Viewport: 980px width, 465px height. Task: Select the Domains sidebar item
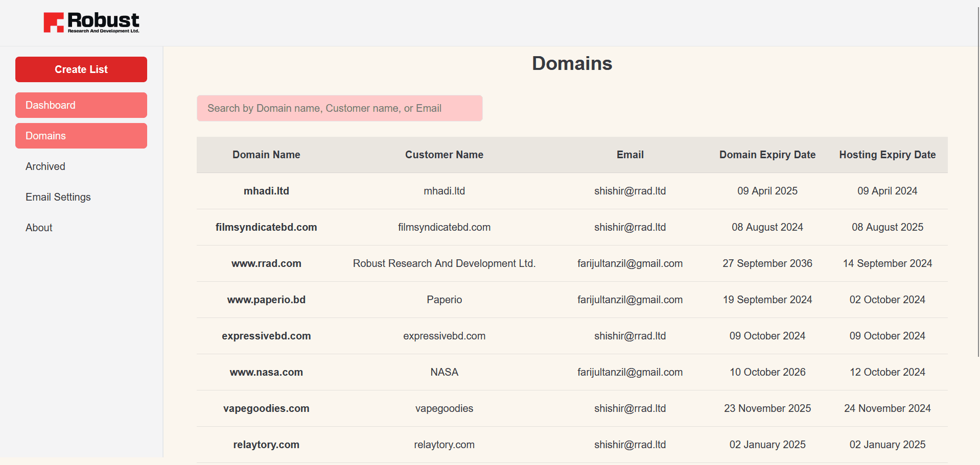81,136
